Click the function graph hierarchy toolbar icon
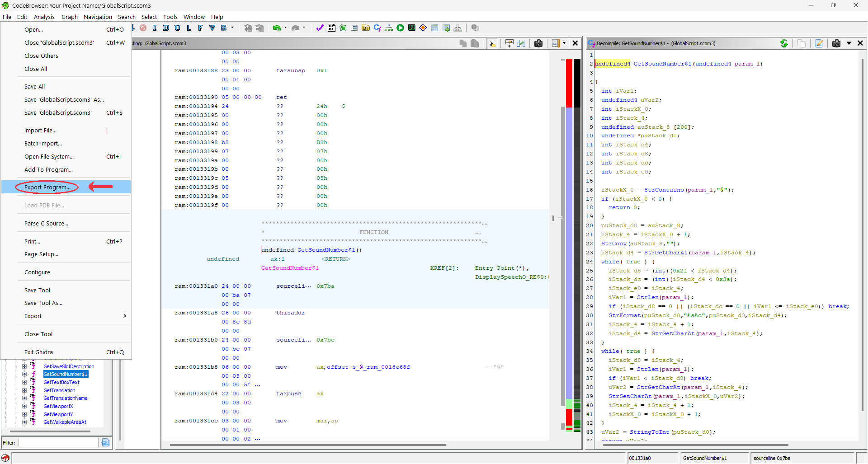 389,28
